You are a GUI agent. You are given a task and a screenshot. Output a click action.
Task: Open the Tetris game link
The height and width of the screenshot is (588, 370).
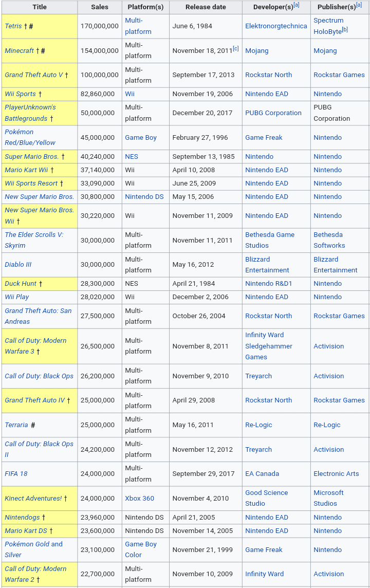coord(13,26)
